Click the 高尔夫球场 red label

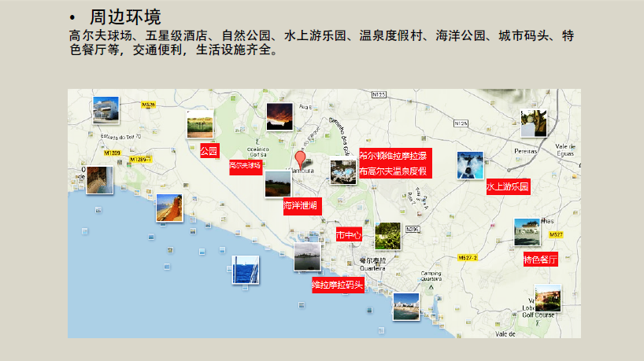(246, 167)
